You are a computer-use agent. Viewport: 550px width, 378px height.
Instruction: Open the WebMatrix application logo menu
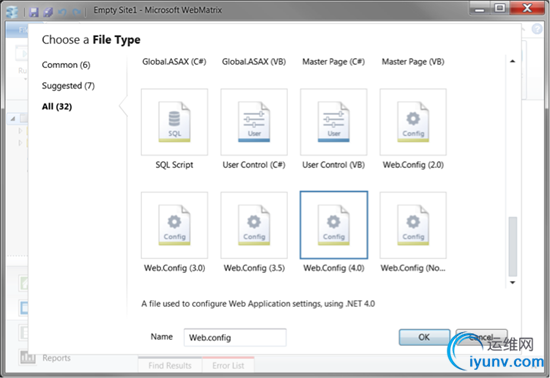coord(12,12)
